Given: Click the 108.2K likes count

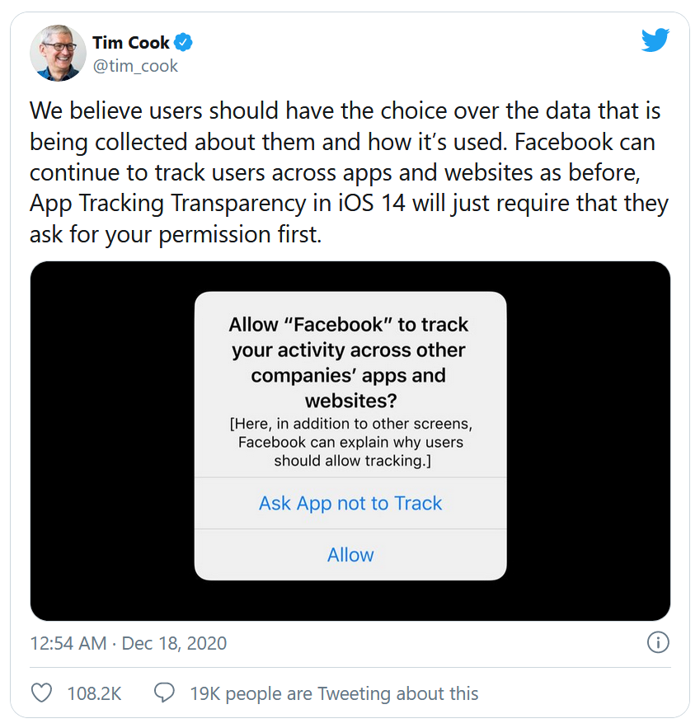Looking at the screenshot, I should coord(94,693).
